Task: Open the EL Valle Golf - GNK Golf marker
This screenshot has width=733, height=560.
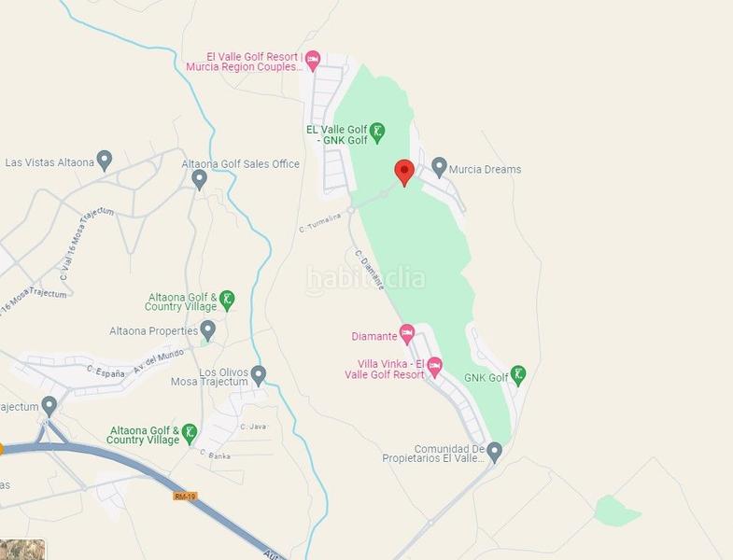Action: point(377,133)
